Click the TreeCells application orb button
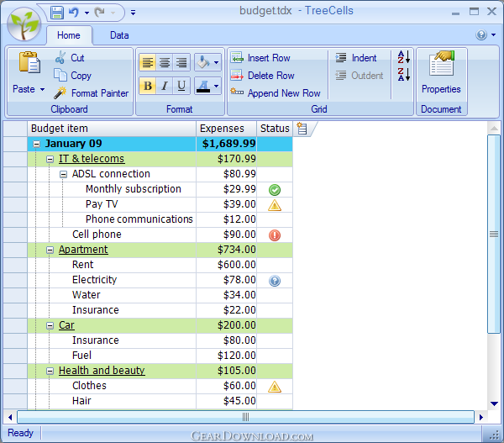The width and height of the screenshot is (504, 443). click(x=24, y=24)
